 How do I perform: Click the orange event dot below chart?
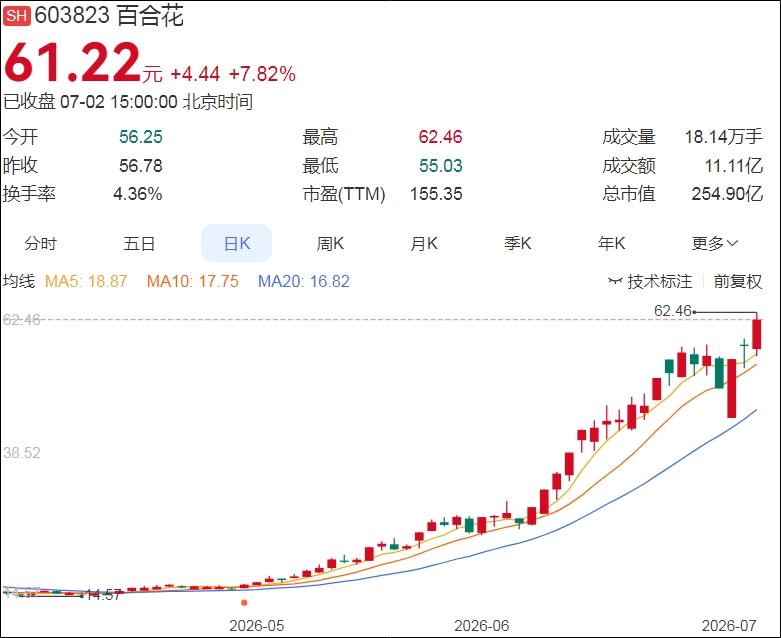[x=244, y=603]
